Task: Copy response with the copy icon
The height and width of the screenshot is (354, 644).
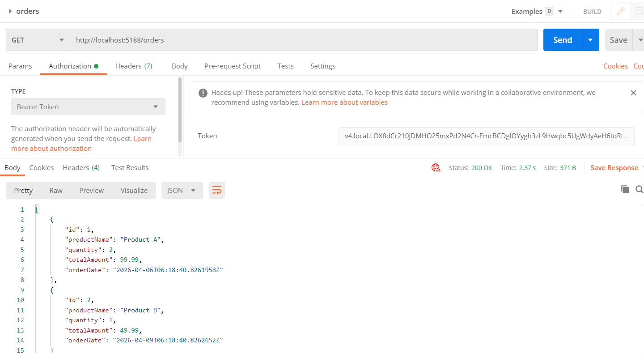Action: 625,189
